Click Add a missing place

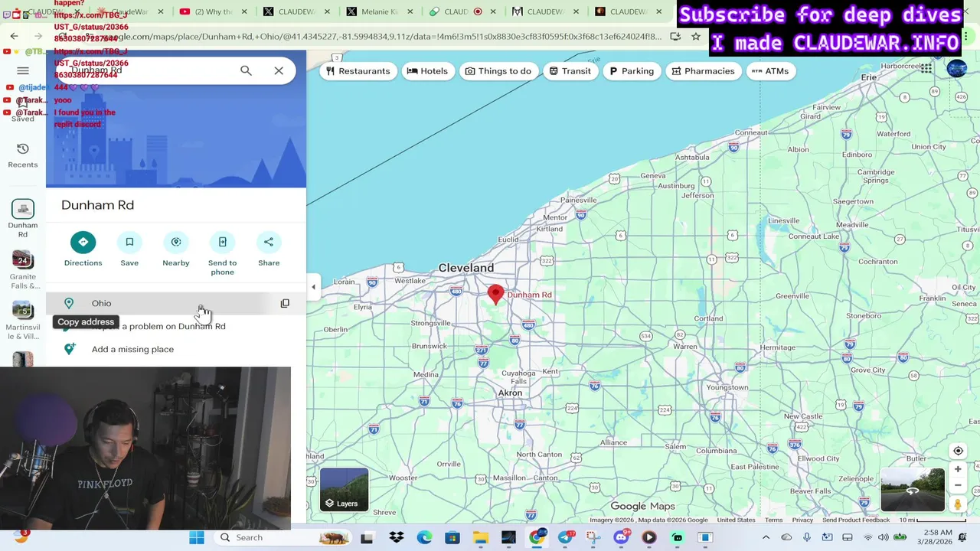click(132, 349)
